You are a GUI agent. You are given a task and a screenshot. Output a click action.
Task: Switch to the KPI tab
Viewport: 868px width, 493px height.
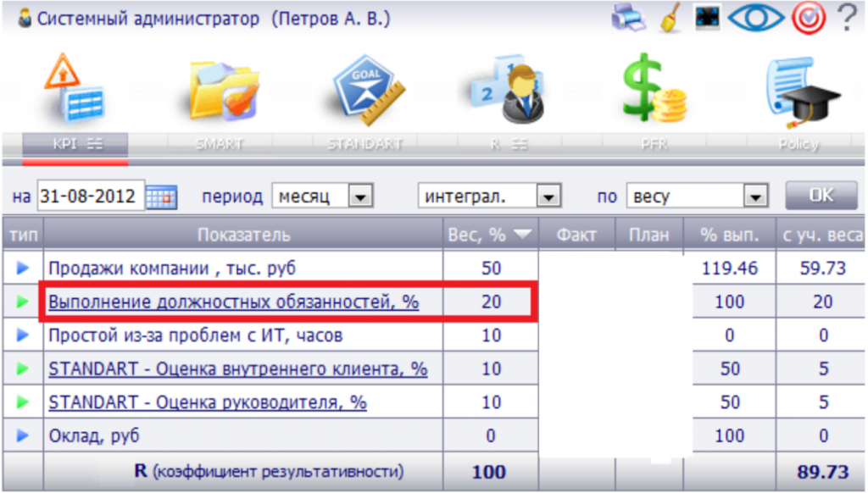coord(75,145)
